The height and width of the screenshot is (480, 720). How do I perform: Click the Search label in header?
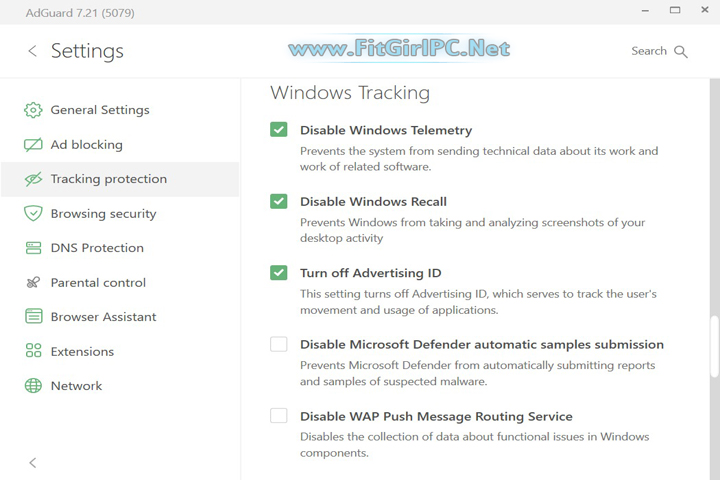pyautogui.click(x=649, y=51)
